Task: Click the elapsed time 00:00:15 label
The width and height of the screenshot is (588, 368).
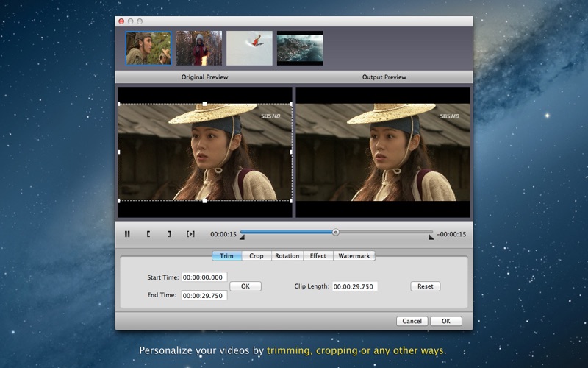Action: point(223,234)
